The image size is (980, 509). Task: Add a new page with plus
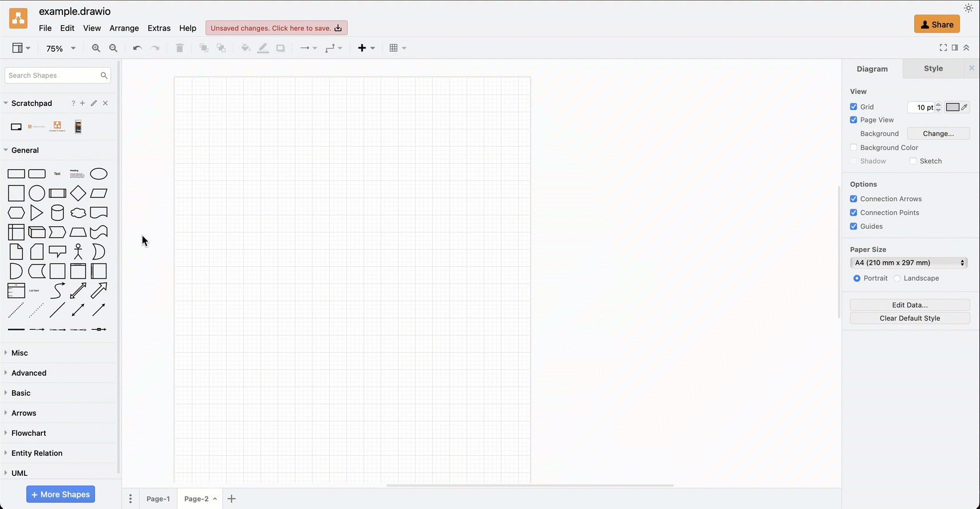232,499
